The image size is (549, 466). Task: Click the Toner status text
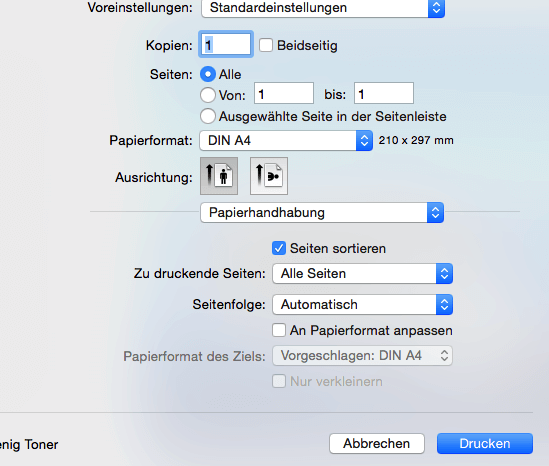[29, 445]
